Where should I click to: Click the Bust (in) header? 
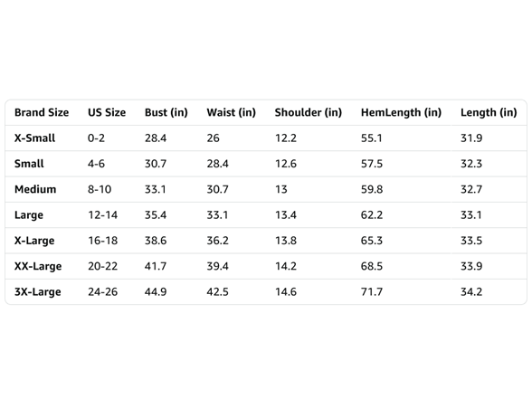coord(166,112)
